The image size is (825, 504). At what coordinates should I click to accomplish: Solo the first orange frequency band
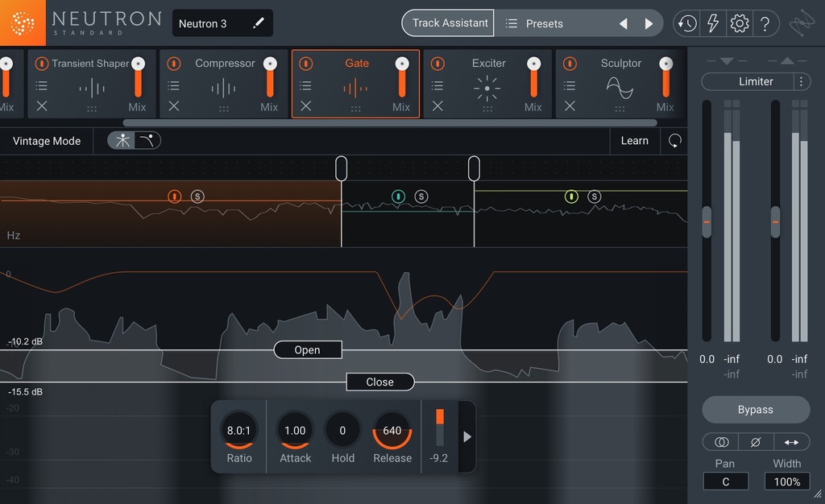tap(197, 196)
